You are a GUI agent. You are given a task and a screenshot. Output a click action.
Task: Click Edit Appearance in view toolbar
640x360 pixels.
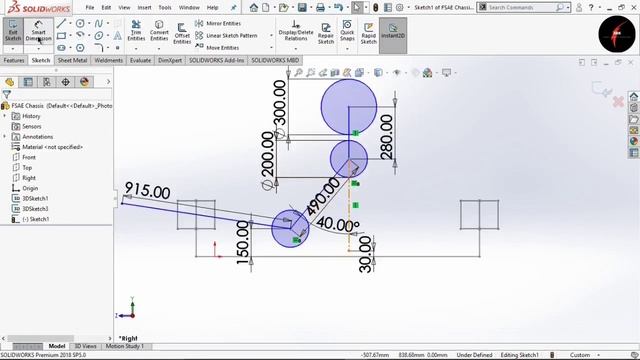click(416, 73)
